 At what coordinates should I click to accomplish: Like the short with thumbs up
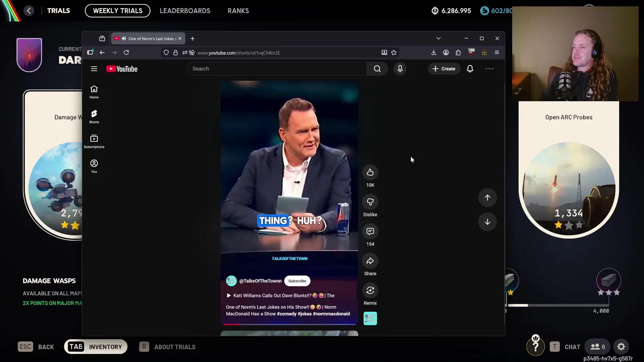pyautogui.click(x=370, y=172)
